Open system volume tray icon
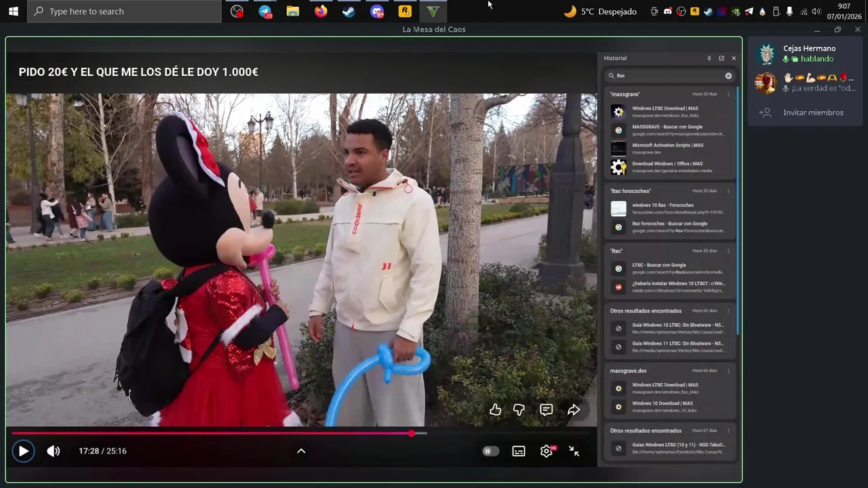 [x=816, y=12]
